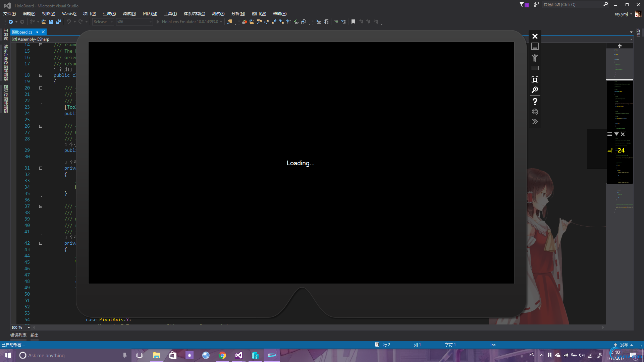Switch to 错误列表 tab
644x362 pixels.
[18, 335]
